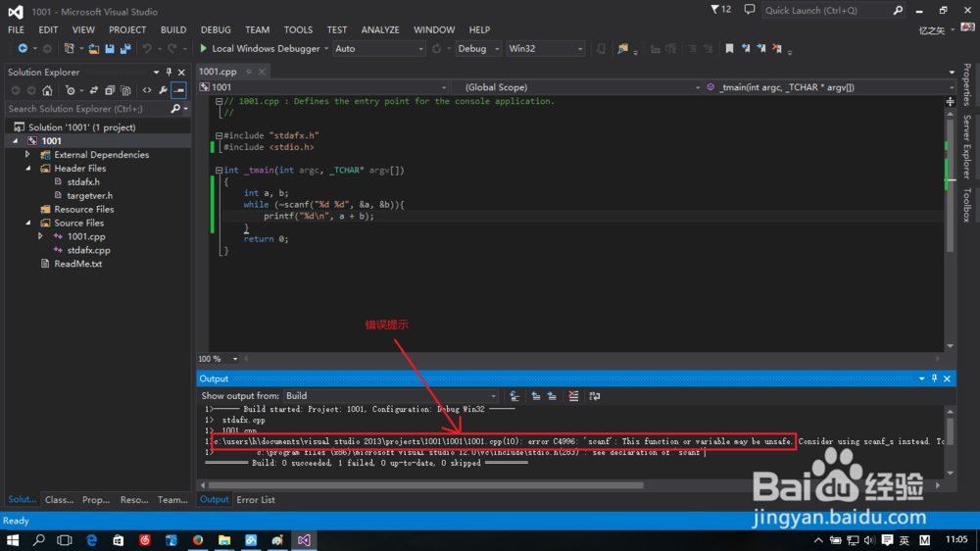Open Show output from Build dropdown
This screenshot has width=980, height=551.
click(x=391, y=396)
